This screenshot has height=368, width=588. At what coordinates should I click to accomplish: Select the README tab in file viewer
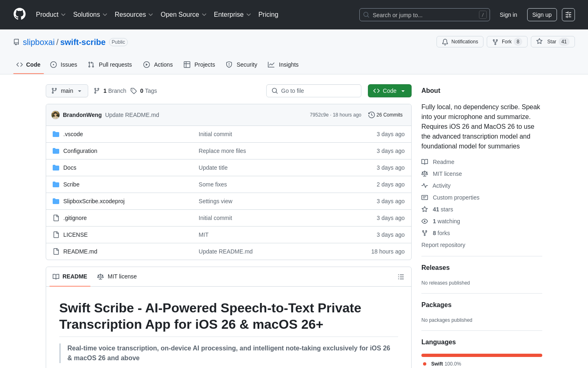(70, 277)
